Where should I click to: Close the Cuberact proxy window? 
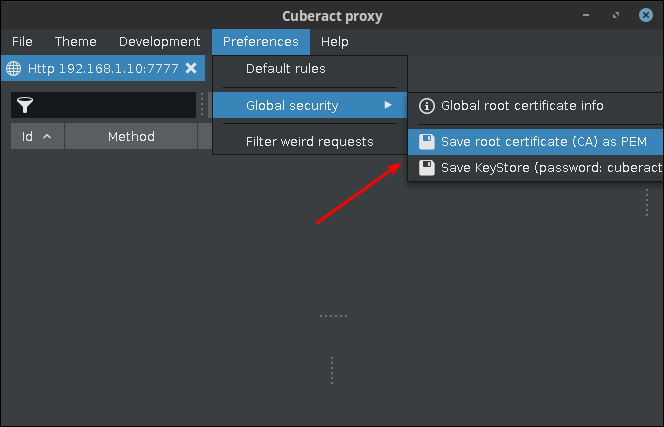tap(645, 15)
